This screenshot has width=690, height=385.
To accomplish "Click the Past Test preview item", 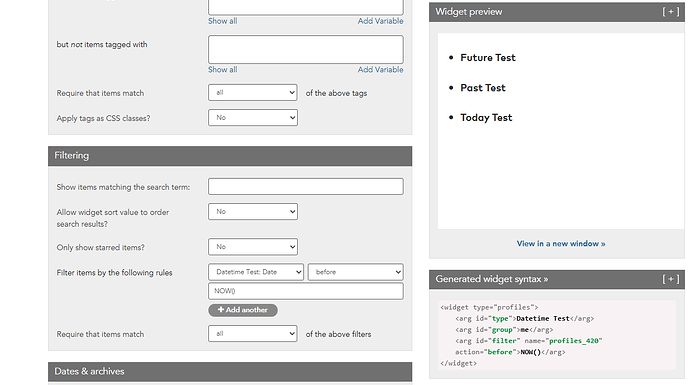I will pyautogui.click(x=483, y=88).
